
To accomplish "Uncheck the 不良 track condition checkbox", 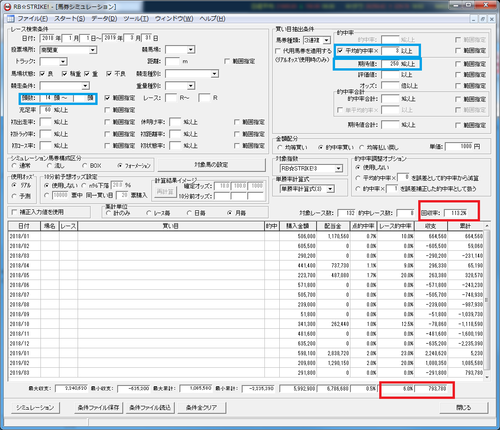I will [109, 74].
